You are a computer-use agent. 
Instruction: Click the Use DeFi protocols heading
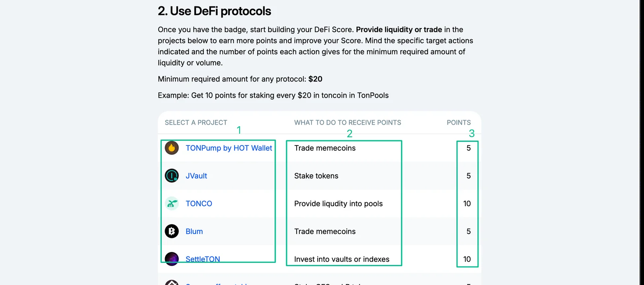pos(215,11)
